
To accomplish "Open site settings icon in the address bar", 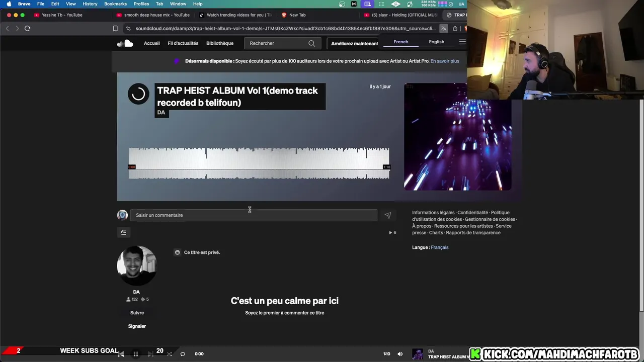I will tap(129, 29).
